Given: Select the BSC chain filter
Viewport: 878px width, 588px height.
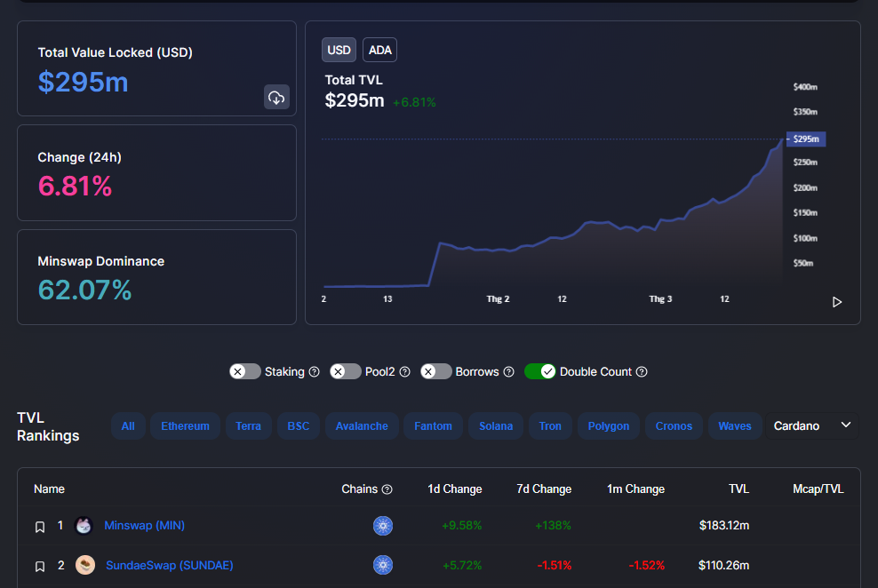Looking at the screenshot, I should tap(299, 425).
